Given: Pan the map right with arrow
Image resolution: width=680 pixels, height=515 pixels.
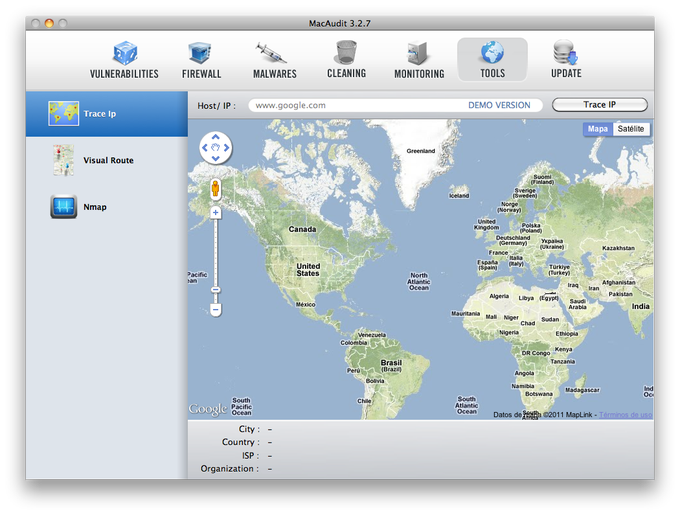Looking at the screenshot, I should click(x=226, y=148).
